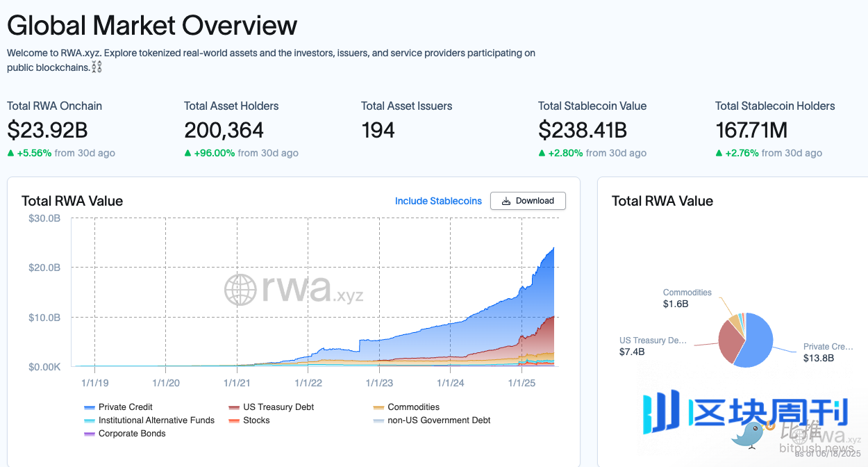The height and width of the screenshot is (467, 868).
Task: Click the Commodities pie label
Action: (x=687, y=293)
